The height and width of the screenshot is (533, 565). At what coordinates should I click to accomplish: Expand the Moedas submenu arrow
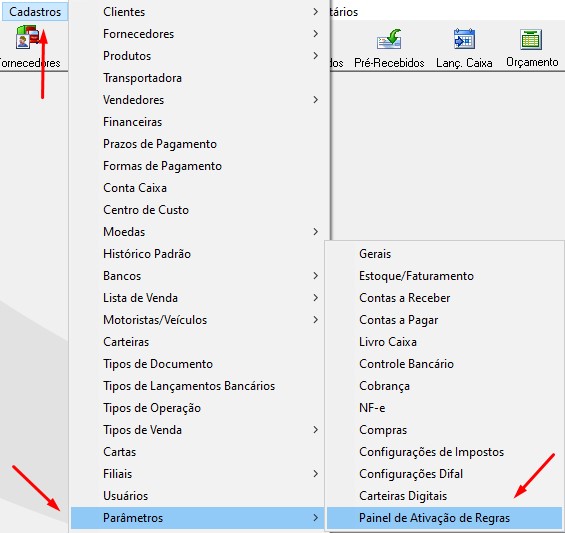(x=316, y=232)
